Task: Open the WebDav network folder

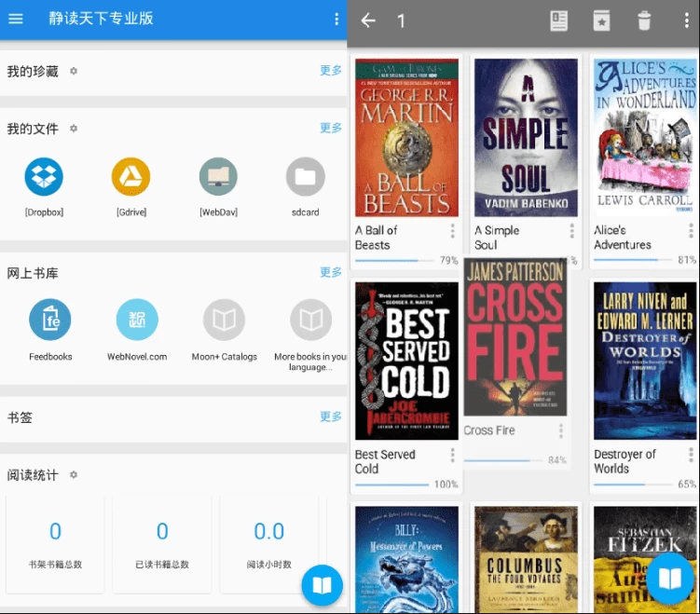Action: click(x=218, y=177)
